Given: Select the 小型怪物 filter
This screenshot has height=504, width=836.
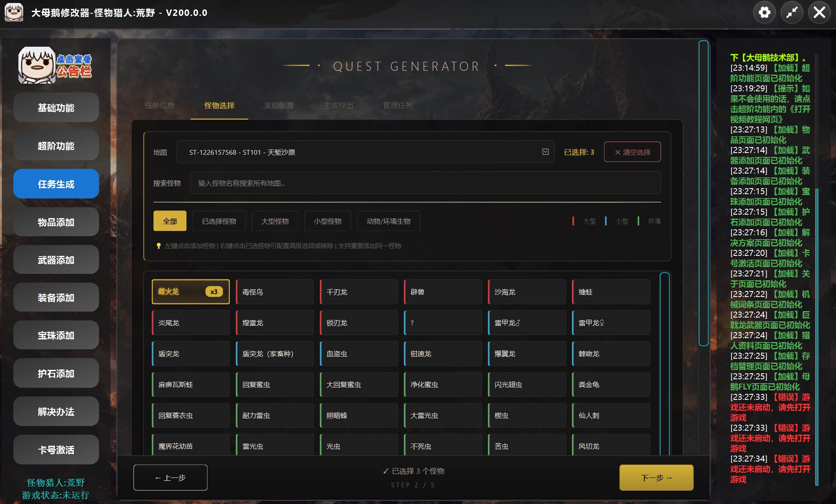Looking at the screenshot, I should pyautogui.click(x=328, y=221).
